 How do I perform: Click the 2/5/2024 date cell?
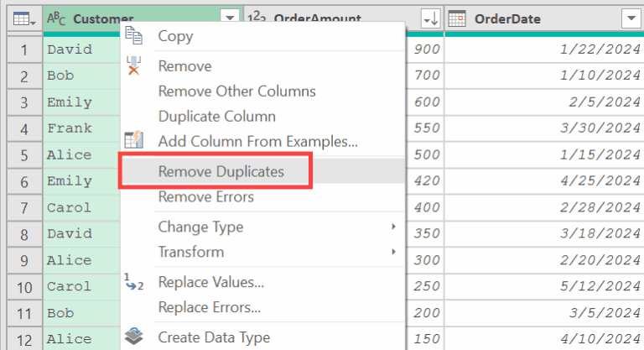point(544,102)
